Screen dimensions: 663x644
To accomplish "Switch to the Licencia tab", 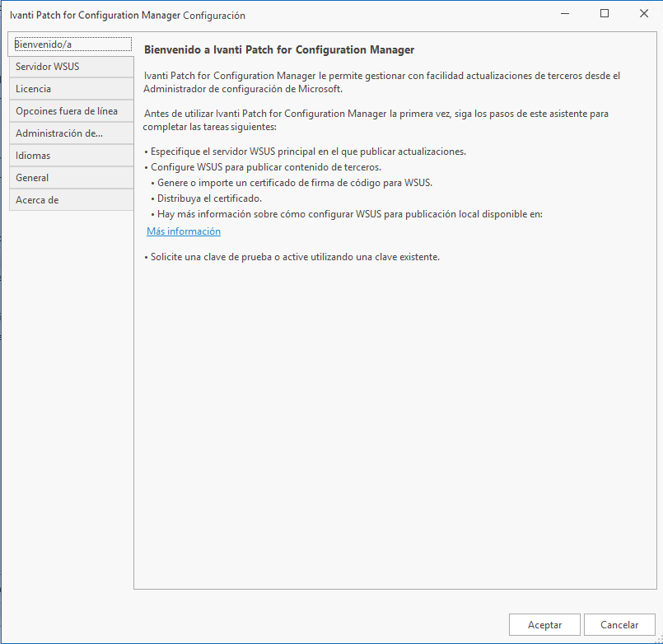I will [71, 89].
